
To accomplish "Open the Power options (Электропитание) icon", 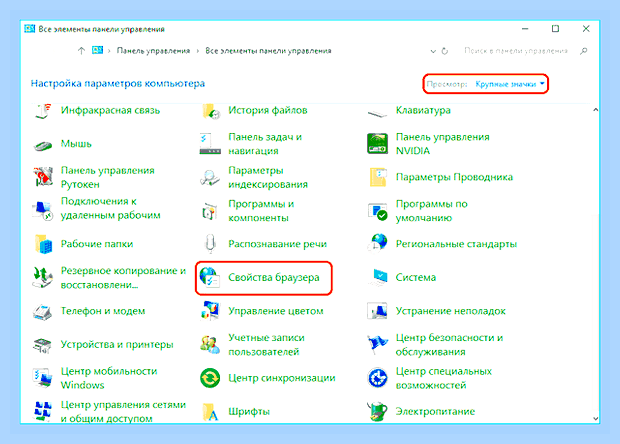I will point(378,411).
